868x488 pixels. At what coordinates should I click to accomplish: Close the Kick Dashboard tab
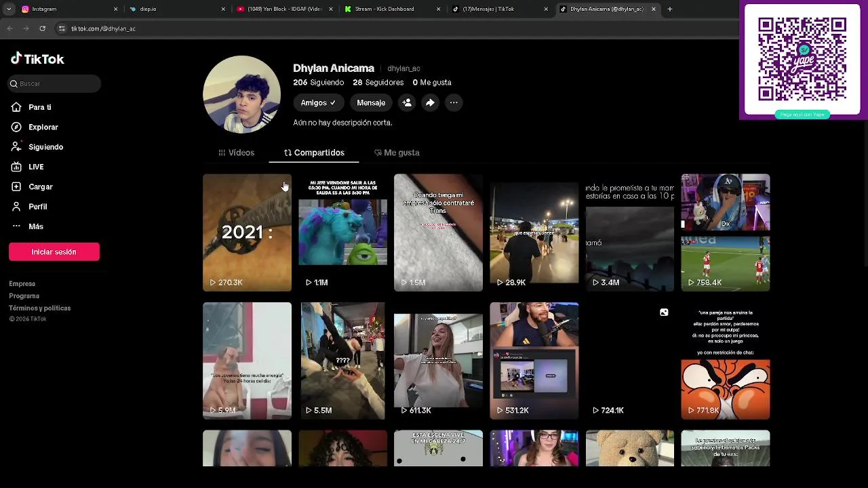pyautogui.click(x=439, y=9)
